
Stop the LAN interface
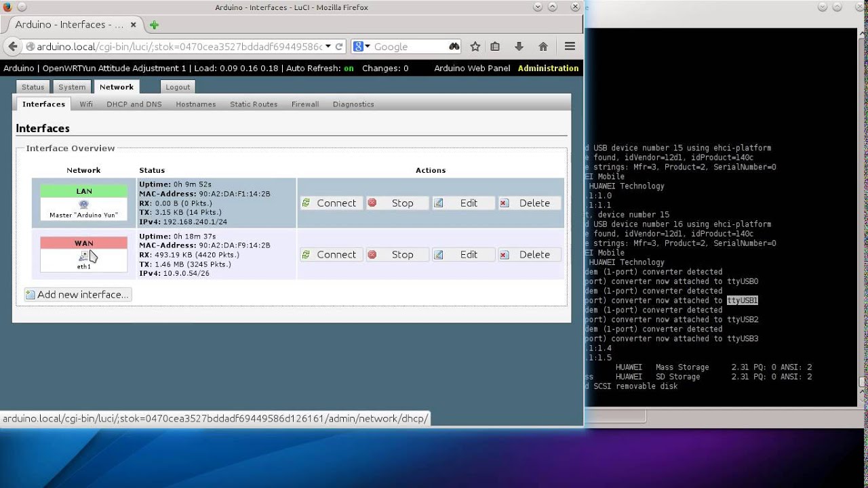point(397,203)
